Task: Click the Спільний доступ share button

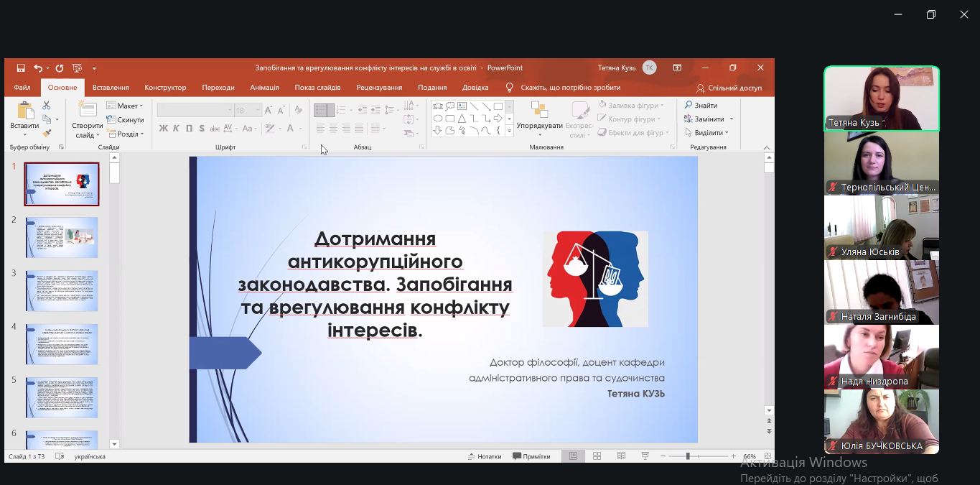Action: point(729,88)
